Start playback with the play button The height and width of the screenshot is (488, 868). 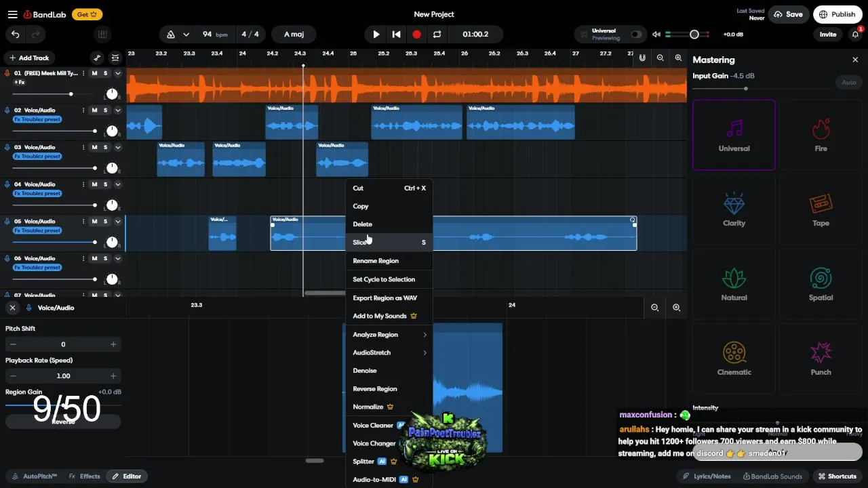[x=376, y=35]
